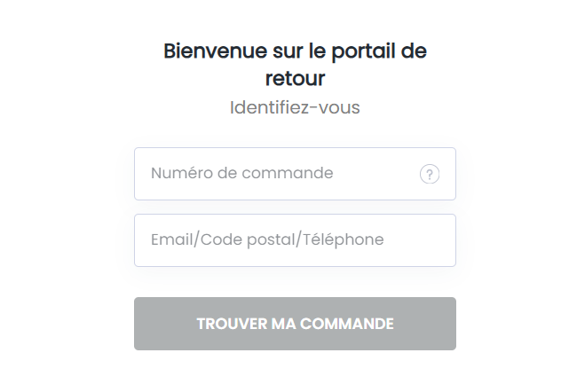Open order number help tooltip

[x=430, y=175]
